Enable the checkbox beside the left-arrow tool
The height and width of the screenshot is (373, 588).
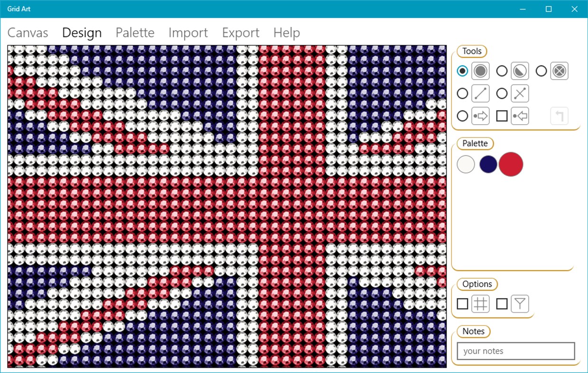click(x=501, y=116)
